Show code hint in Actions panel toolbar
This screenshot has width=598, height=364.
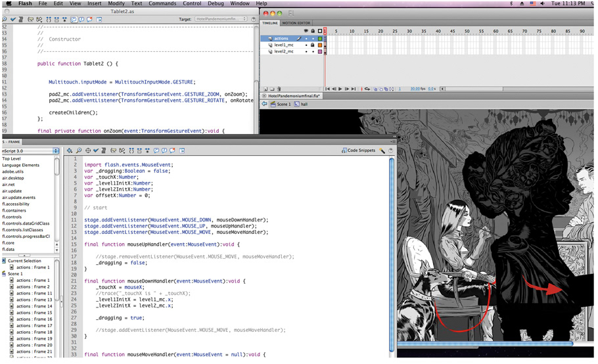coord(114,150)
